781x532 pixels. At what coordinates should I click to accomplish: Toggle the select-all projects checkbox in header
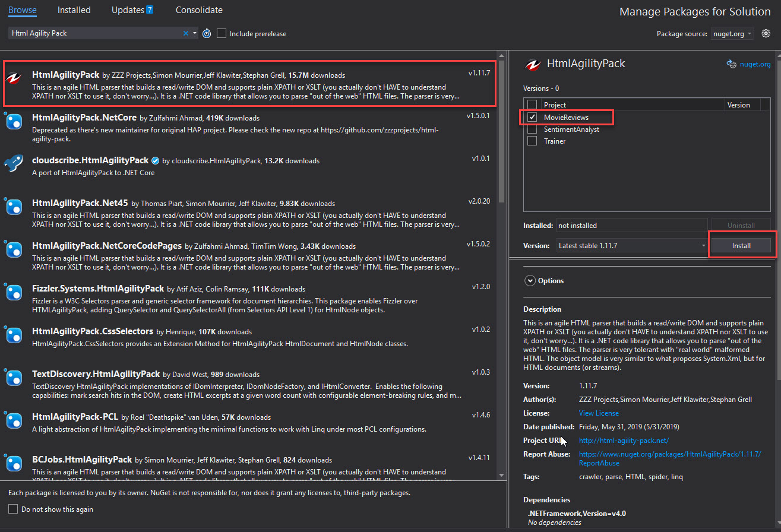[532, 105]
